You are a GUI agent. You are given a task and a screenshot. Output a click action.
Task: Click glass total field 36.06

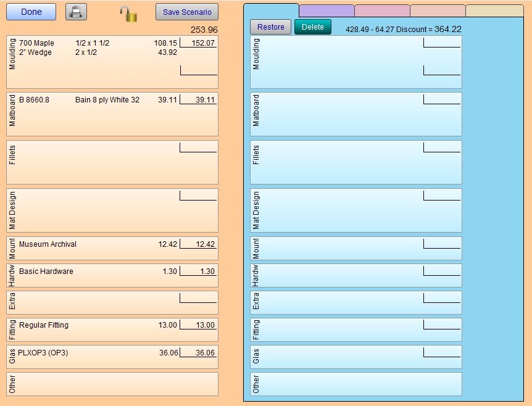[198, 353]
